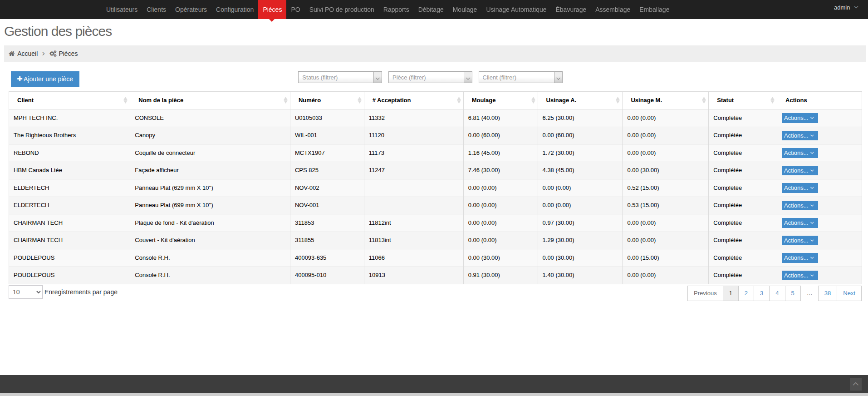Open Actions menu for CONSOLE row

[799, 118]
